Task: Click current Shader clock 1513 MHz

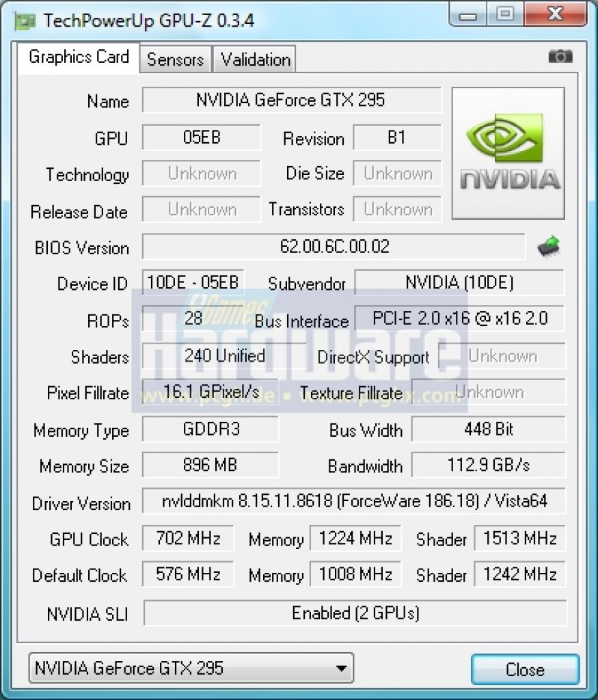Action: (x=520, y=538)
